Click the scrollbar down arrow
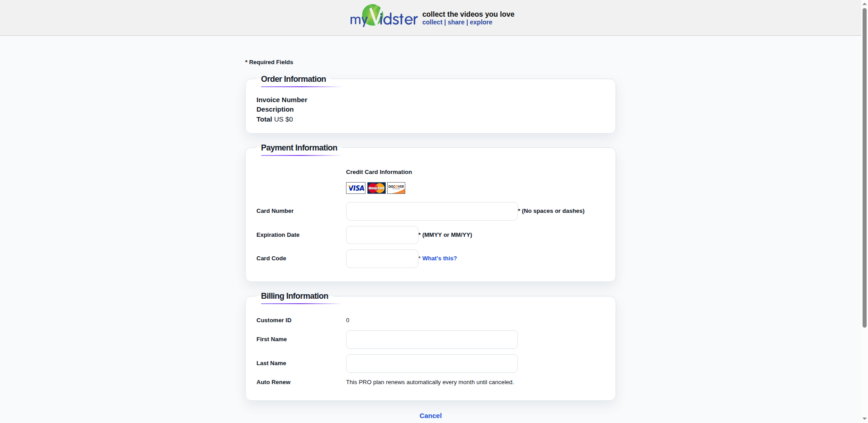The height and width of the screenshot is (423, 868). pos(864,419)
